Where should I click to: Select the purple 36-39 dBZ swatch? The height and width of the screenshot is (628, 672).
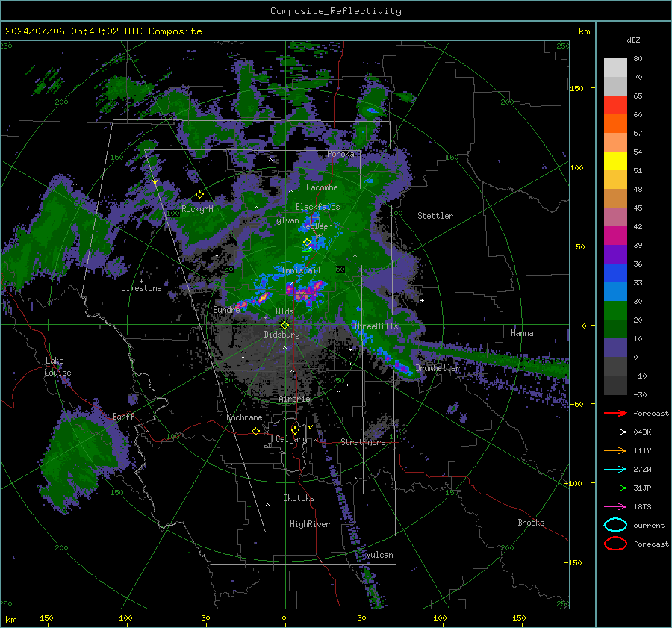(x=615, y=254)
